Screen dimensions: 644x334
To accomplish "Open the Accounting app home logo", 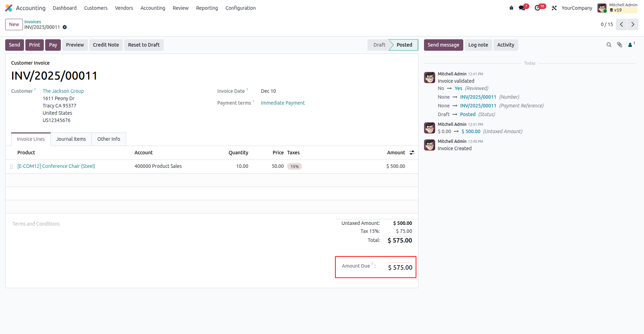I will pyautogui.click(x=9, y=8).
